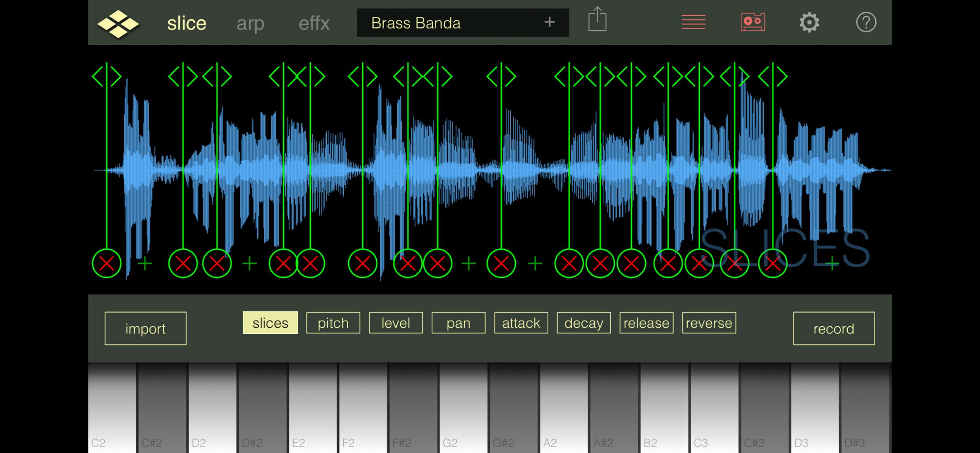Viewport: 980px width, 453px height.
Task: Click the diamond app logo icon
Action: (118, 23)
